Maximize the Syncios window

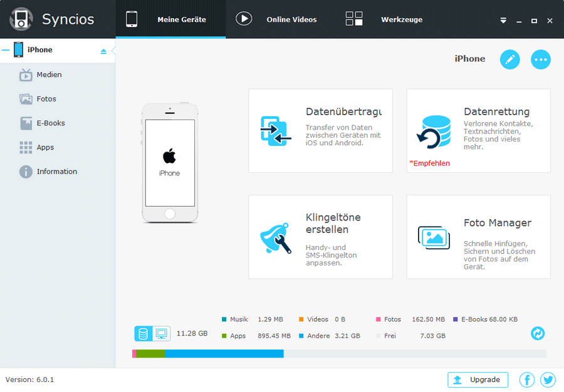[x=534, y=21]
